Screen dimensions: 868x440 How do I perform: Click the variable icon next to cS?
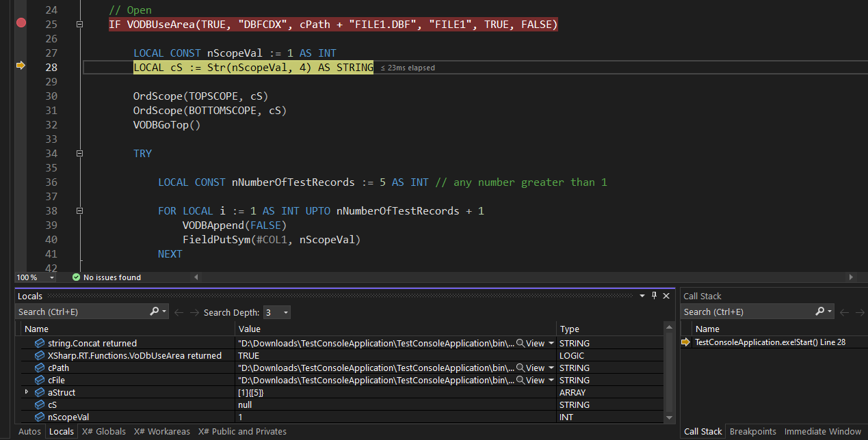click(39, 404)
